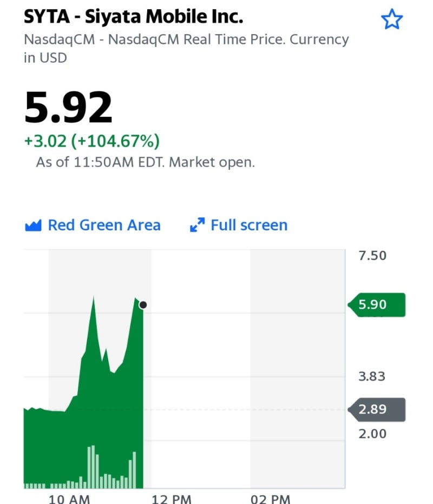Screen dimensions: 433x504
Task: Click the As of 11:50AM EDT market status
Action: [145, 162]
